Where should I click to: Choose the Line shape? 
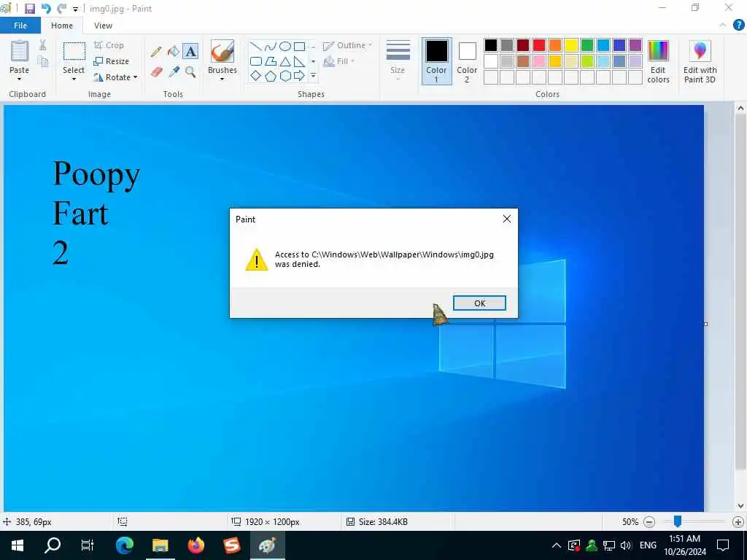click(256, 46)
